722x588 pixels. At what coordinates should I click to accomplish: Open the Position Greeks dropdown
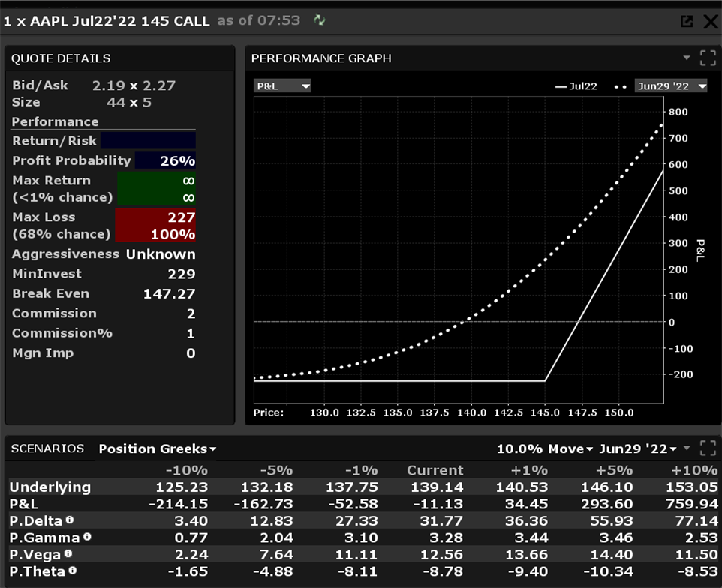(x=158, y=448)
